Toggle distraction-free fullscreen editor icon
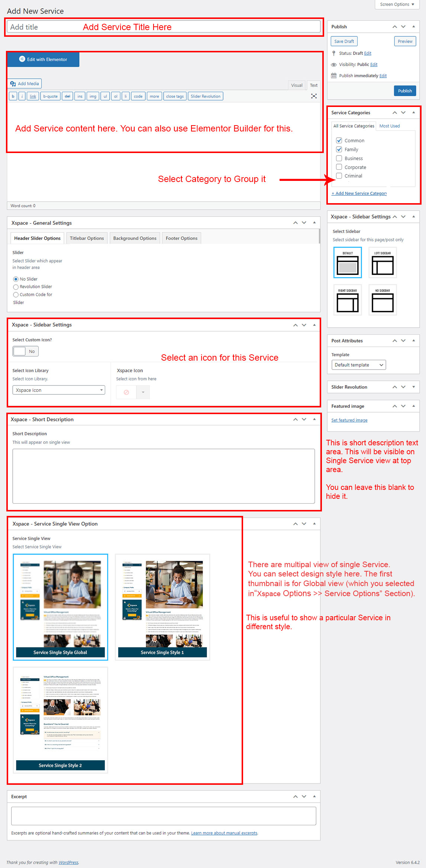The height and width of the screenshot is (868, 426). tap(314, 96)
